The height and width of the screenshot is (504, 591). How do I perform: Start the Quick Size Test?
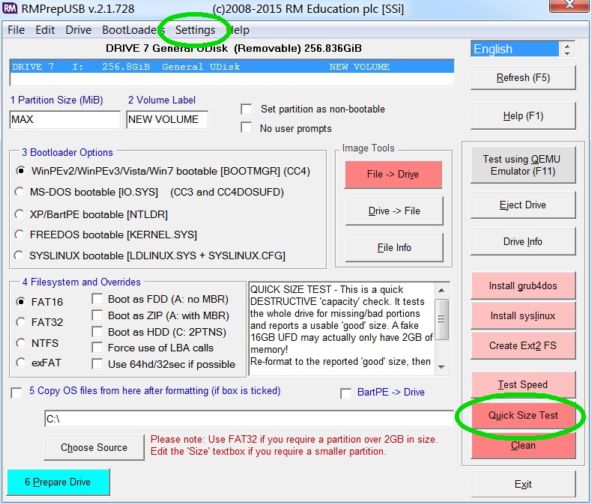pyautogui.click(x=523, y=415)
